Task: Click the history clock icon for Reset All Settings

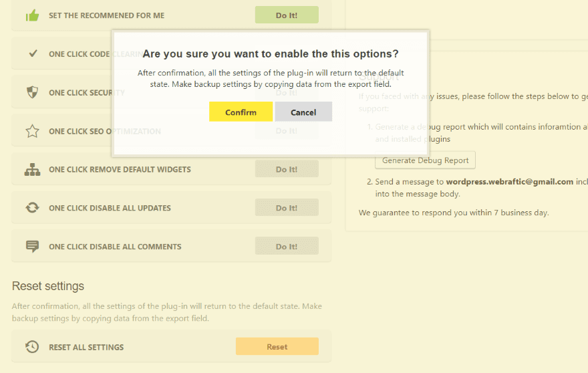Action: tap(32, 347)
